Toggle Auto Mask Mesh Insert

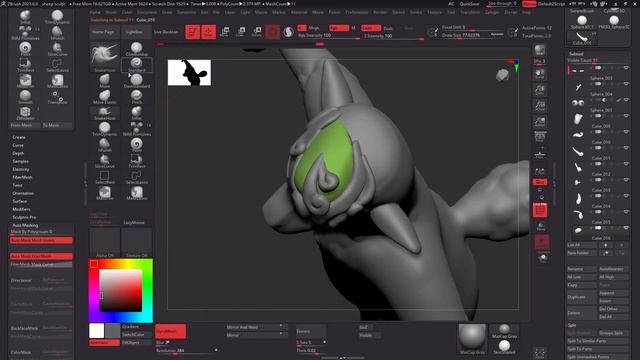(41, 240)
